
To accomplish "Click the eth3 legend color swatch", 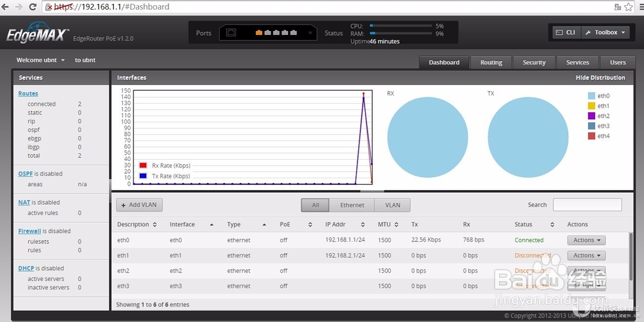I will click(591, 126).
